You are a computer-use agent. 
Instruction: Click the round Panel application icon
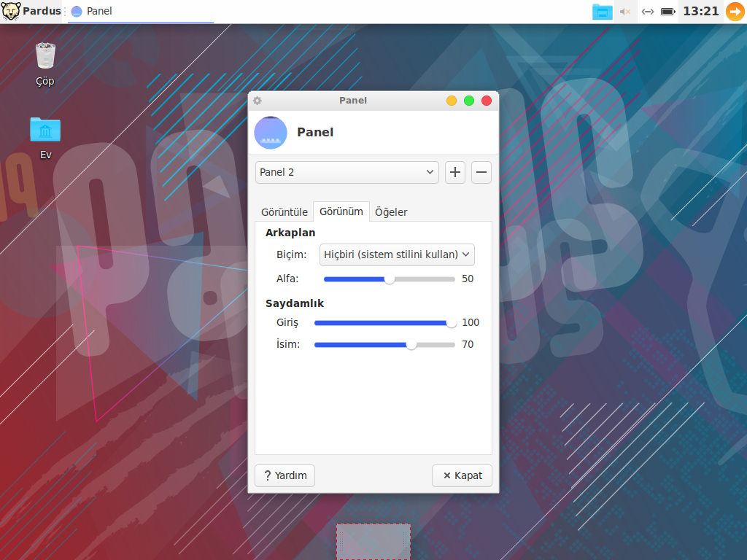271,133
